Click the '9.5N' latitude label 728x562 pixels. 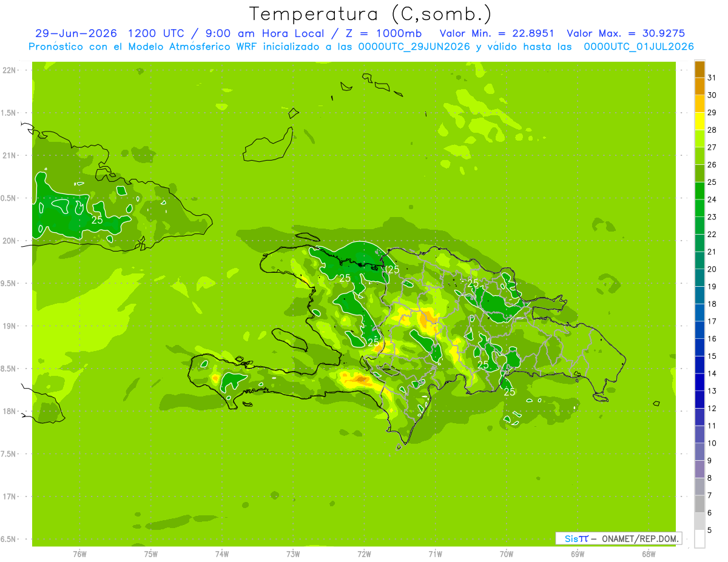click(x=8, y=283)
